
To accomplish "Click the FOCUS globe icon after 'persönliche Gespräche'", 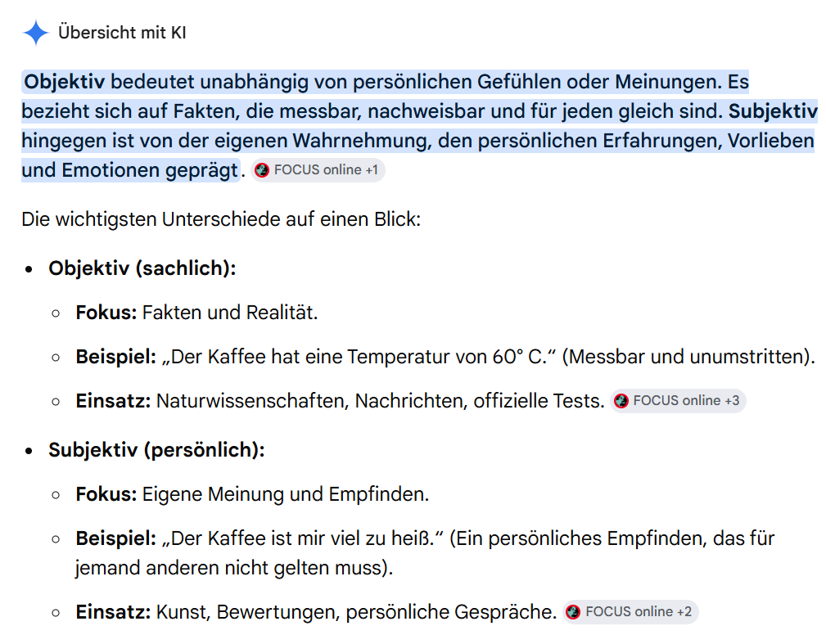I will (573, 612).
